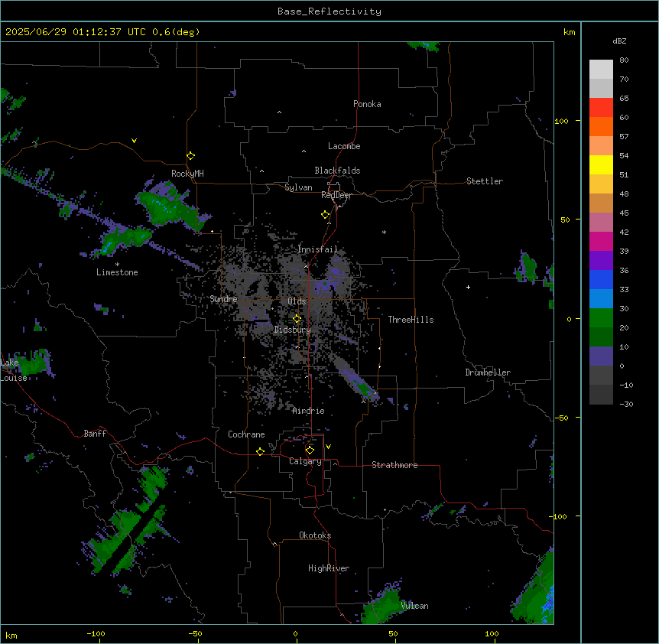This screenshot has width=659, height=644.
Task: Click the ThreeHills label
Action: pos(411,320)
